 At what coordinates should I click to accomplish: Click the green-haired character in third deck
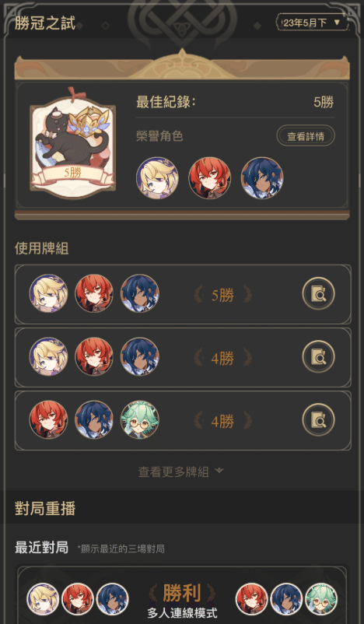[140, 419]
